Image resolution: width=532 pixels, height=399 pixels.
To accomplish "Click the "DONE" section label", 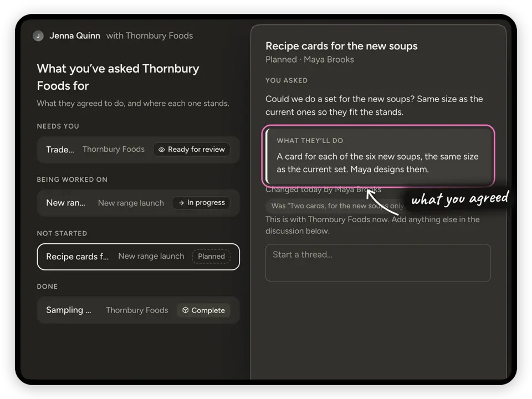I will pos(47,287).
